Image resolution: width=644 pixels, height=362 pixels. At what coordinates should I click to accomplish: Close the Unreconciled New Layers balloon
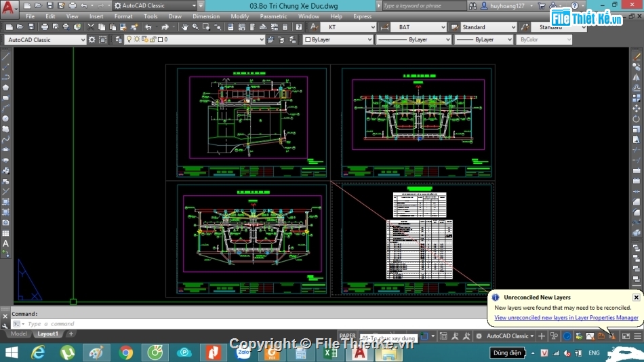pos(636,297)
